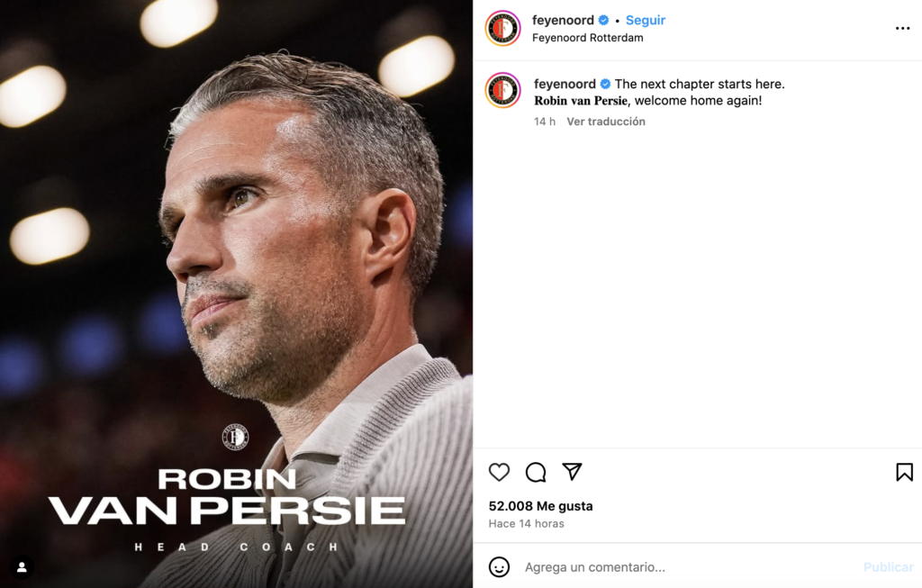Open comments via speech bubble icon
The height and width of the screenshot is (588, 922).
pyautogui.click(x=536, y=472)
